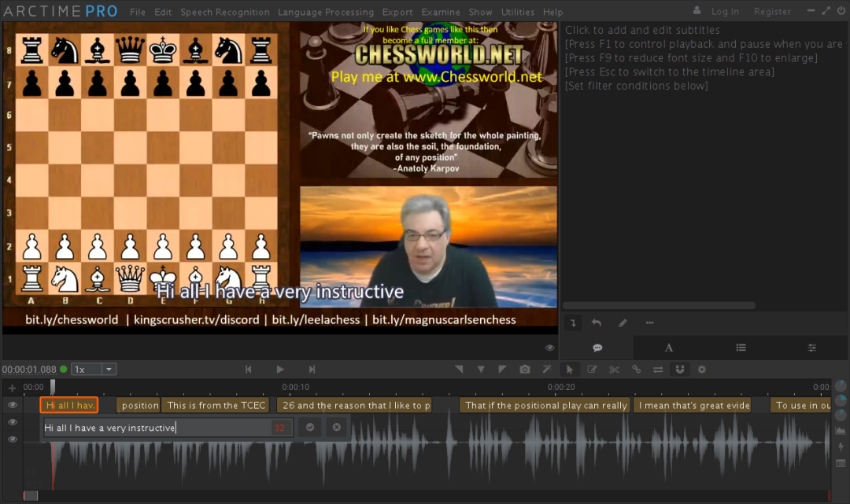Select the 'position' subtitle block

[139, 405]
